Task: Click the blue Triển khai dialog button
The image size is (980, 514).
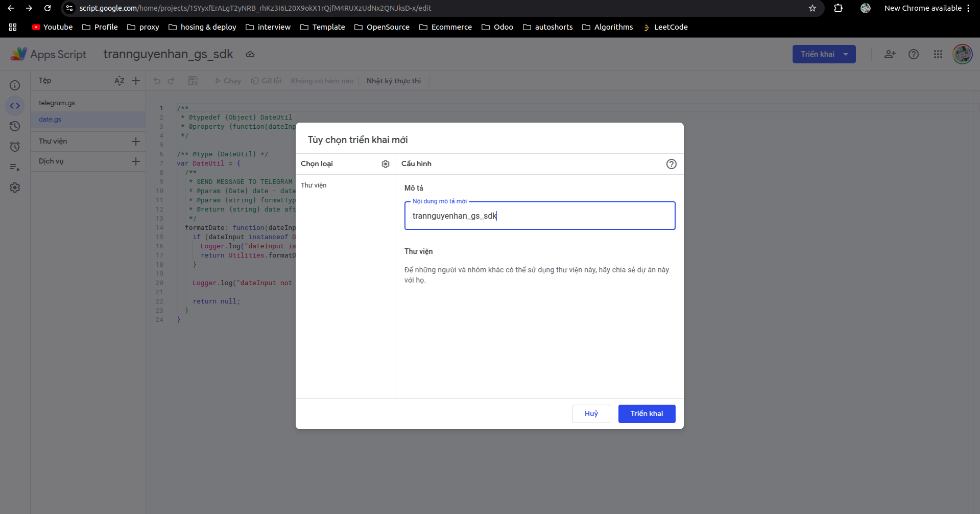Action: [x=647, y=414]
